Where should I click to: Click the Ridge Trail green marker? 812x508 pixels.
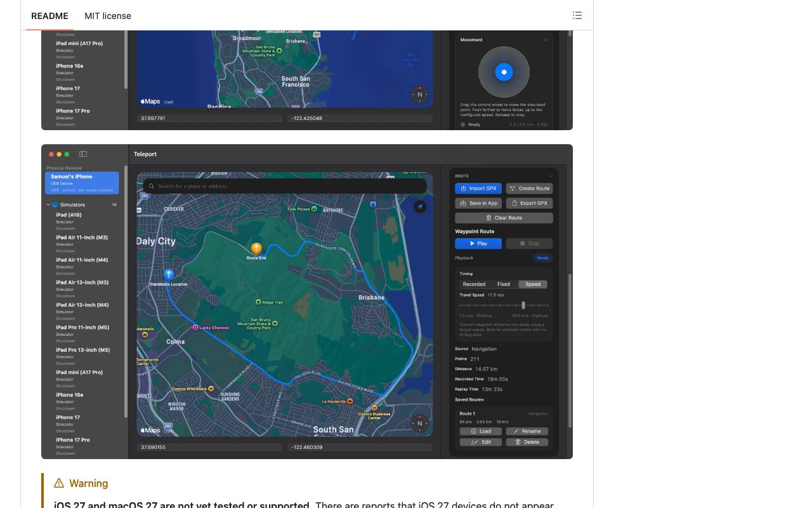pos(258,302)
